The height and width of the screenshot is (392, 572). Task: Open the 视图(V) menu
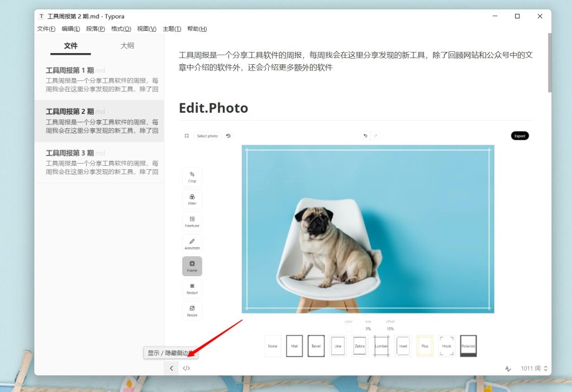point(147,29)
